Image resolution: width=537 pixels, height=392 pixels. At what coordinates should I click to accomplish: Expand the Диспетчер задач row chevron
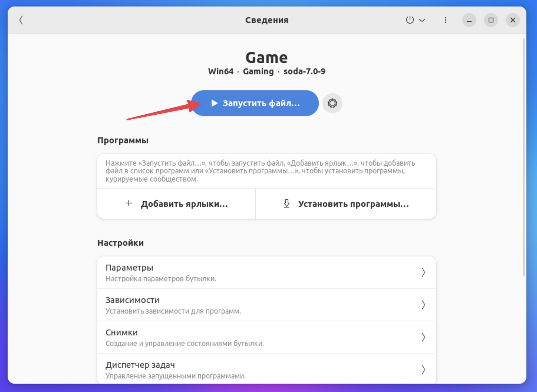423,370
